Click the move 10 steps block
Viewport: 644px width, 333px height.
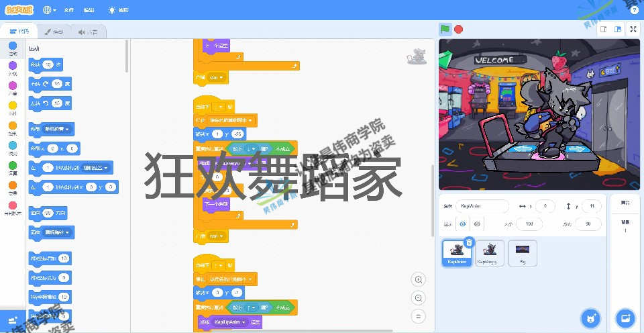pyautogui.click(x=46, y=65)
